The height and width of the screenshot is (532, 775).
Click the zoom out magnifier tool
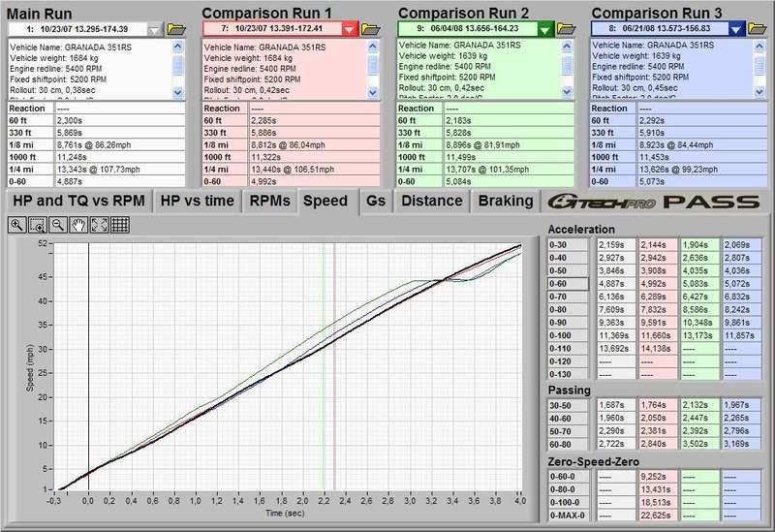click(x=58, y=225)
